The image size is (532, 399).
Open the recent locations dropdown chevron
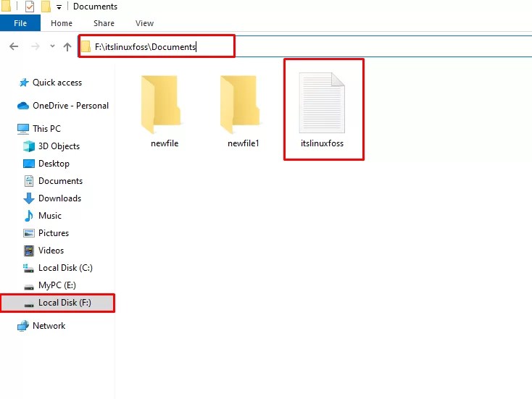52,46
